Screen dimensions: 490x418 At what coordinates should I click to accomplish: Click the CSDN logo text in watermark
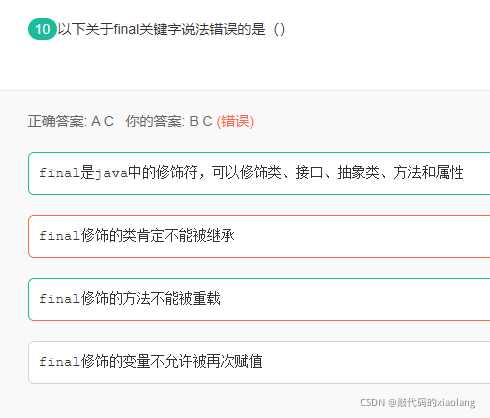pyautogui.click(x=373, y=403)
